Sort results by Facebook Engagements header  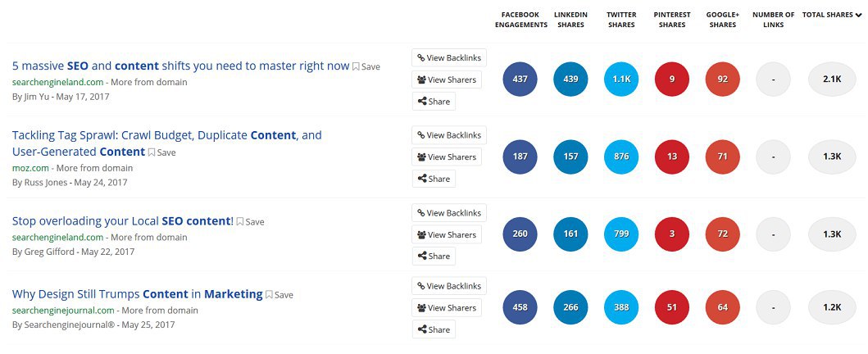click(520, 20)
